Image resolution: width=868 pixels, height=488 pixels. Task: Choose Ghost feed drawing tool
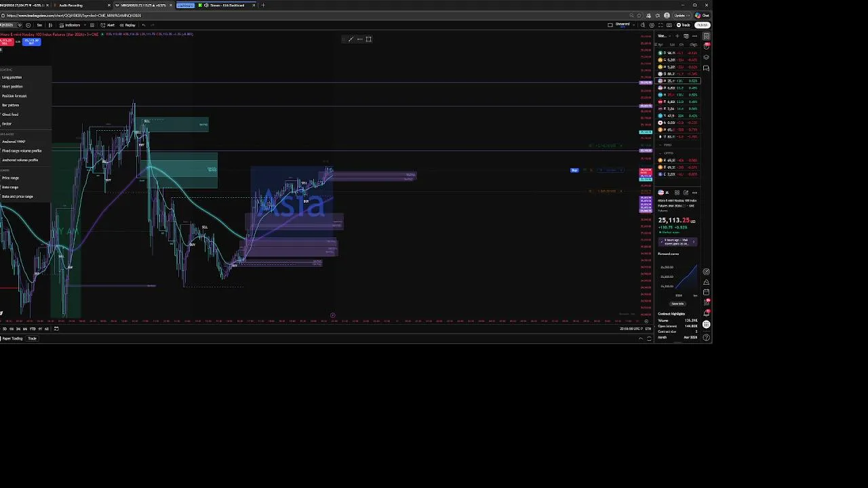tap(10, 115)
